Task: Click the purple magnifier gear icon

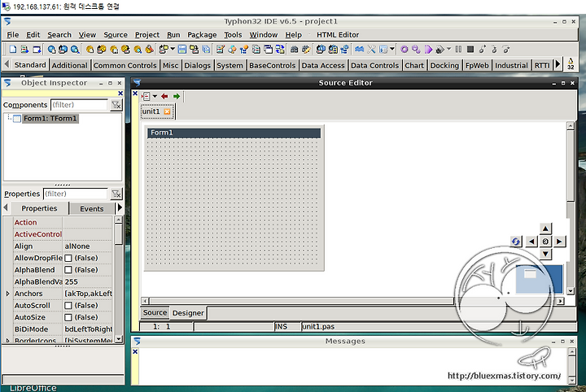Action: pyautogui.click(x=416, y=50)
